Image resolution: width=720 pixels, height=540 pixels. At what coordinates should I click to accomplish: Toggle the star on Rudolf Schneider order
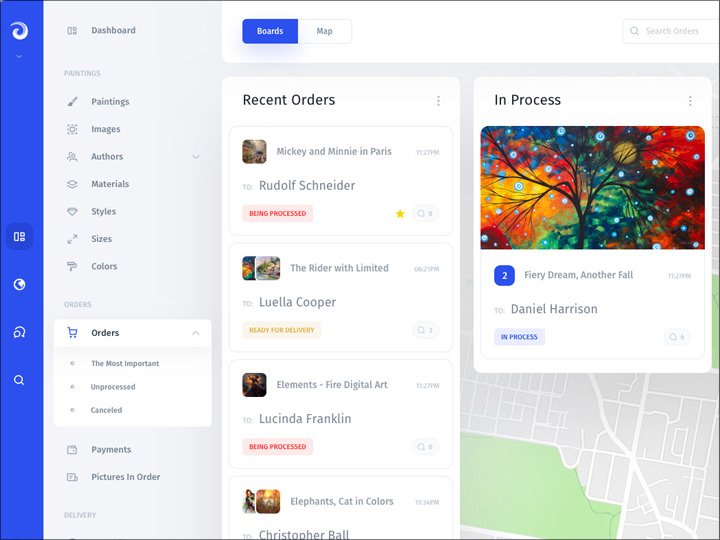click(400, 213)
